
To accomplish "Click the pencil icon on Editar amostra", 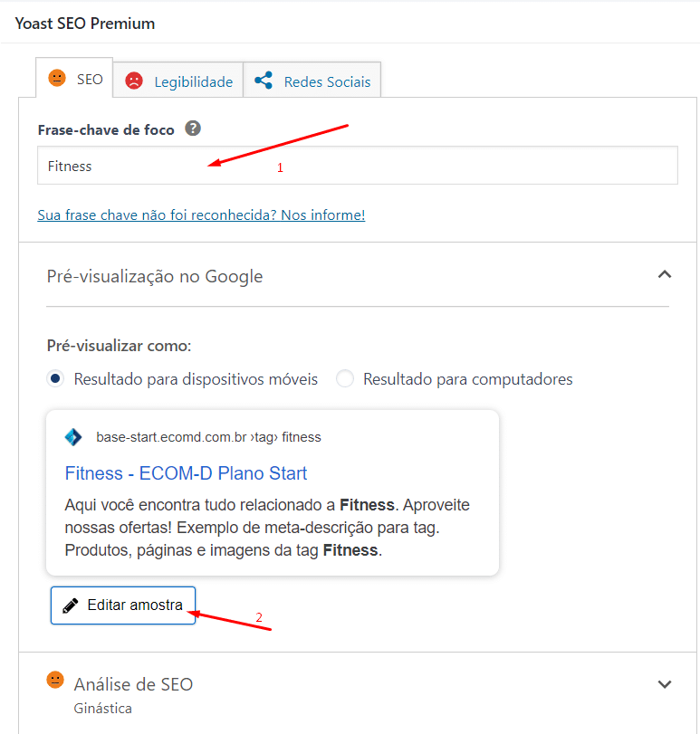I will pyautogui.click(x=71, y=605).
